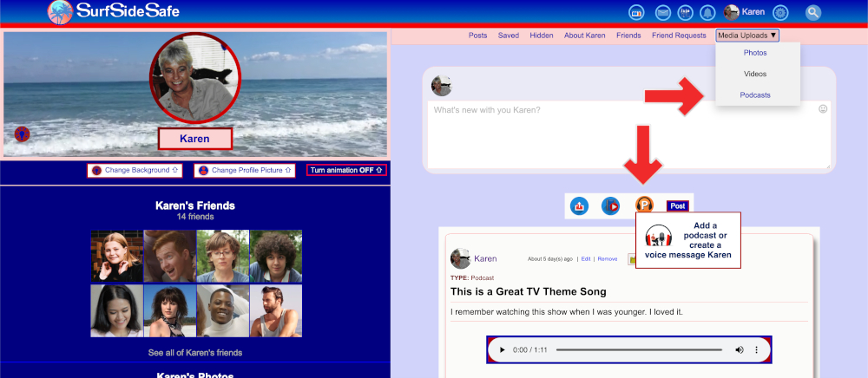Open blonde woman in black friend thumbnail
This screenshot has width=868, height=378.
[117, 257]
